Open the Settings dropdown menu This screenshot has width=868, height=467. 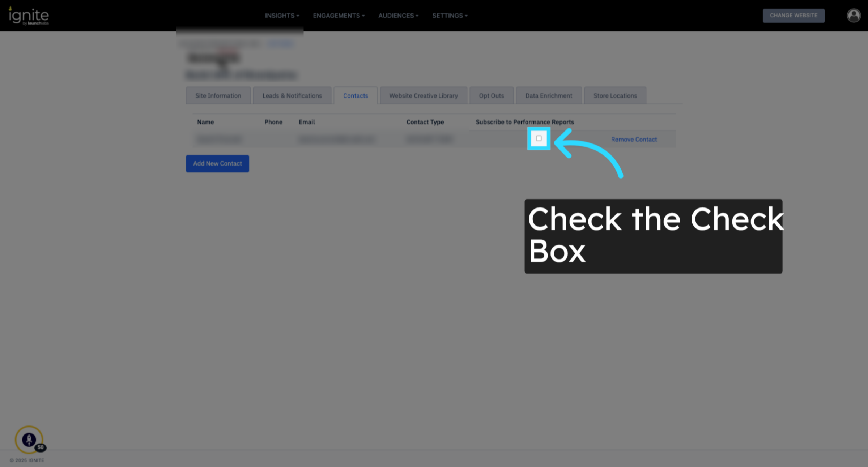(450, 16)
